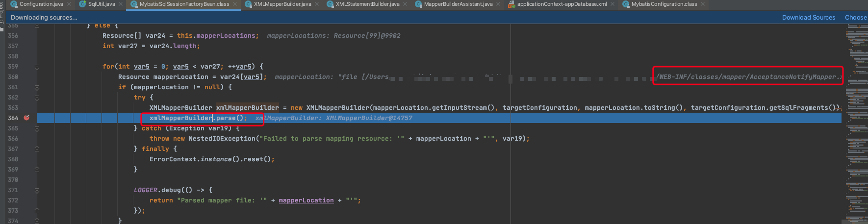Close the applicationContext-appDatabase.xml tab
Viewport: 868px width, 224px height.
(613, 4)
